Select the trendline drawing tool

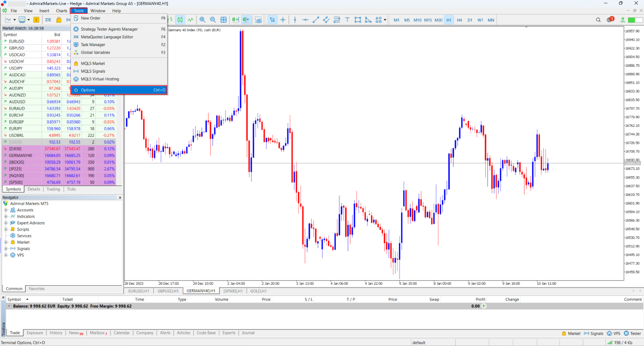click(316, 20)
